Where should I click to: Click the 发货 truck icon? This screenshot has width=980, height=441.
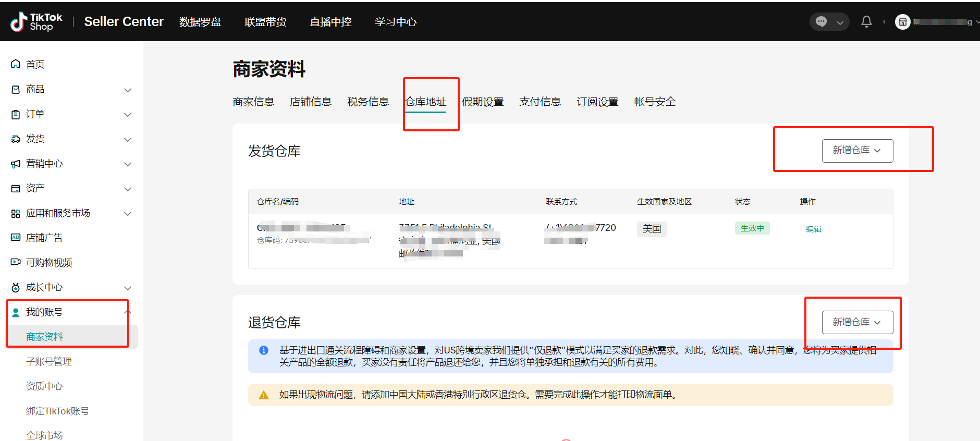16,139
